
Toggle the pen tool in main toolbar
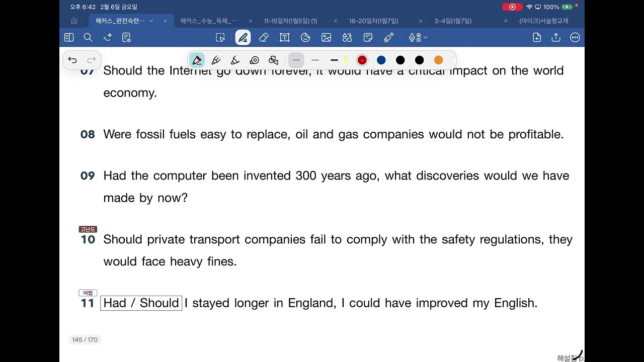[x=243, y=38]
